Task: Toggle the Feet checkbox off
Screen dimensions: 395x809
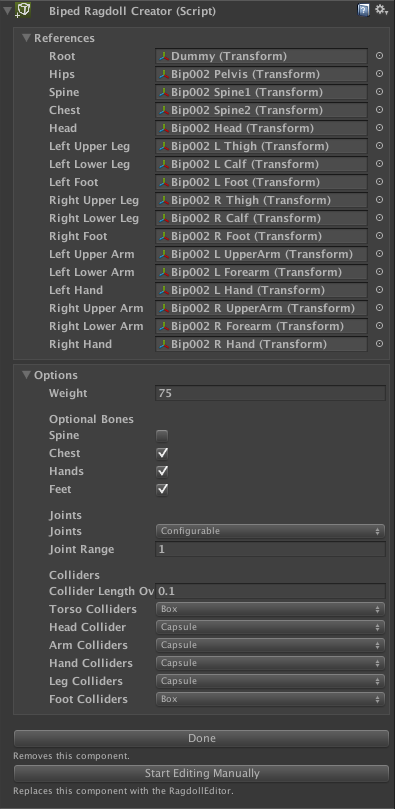Action: click(x=162, y=489)
